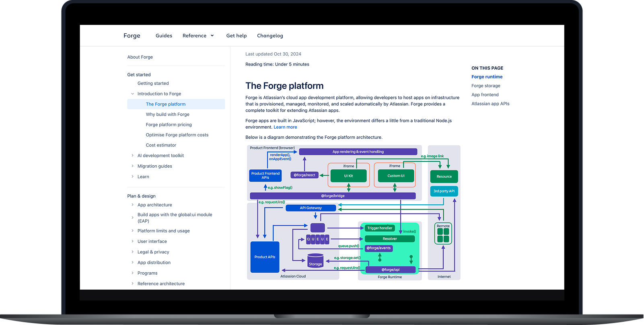Screen dimensions: 644x325
Task: Select the Plan & design heading
Action: tap(141, 196)
